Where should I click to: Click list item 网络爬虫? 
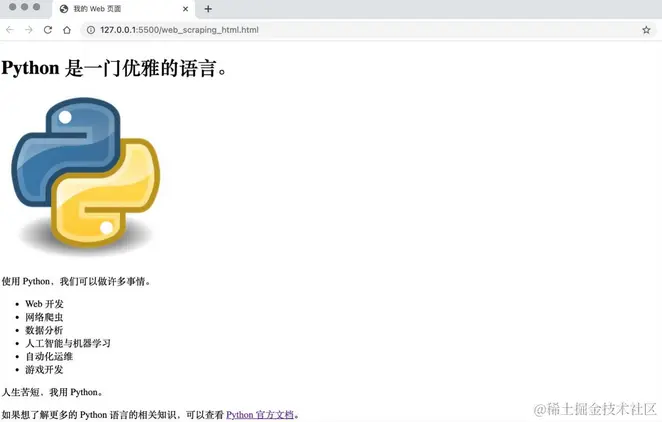(44, 317)
